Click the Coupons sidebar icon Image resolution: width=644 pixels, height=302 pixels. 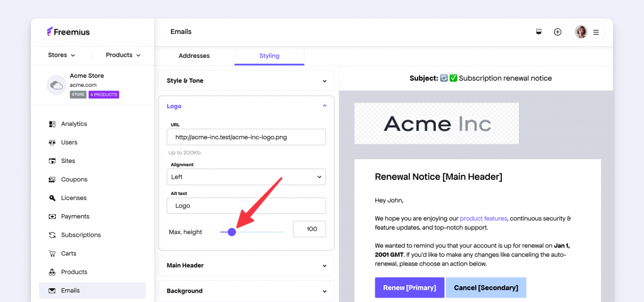[52, 179]
